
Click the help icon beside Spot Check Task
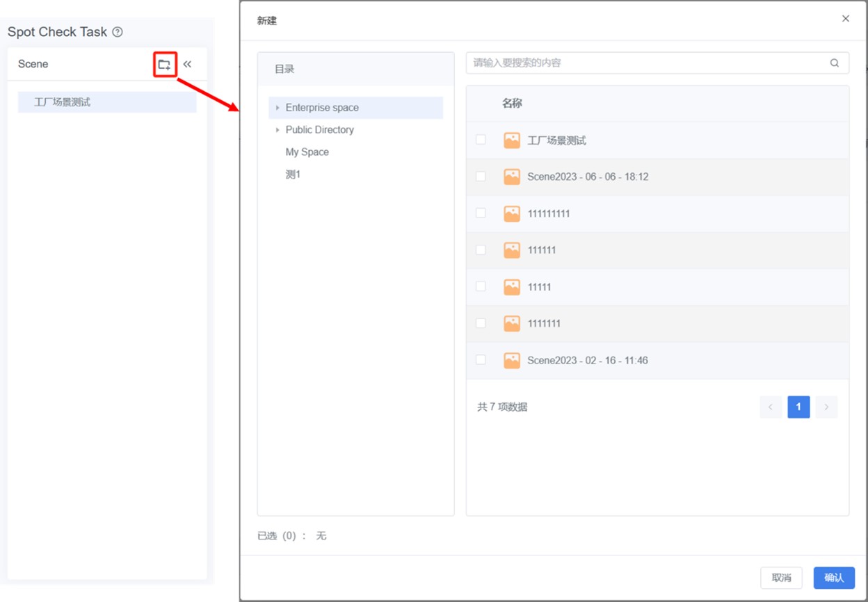pos(118,32)
